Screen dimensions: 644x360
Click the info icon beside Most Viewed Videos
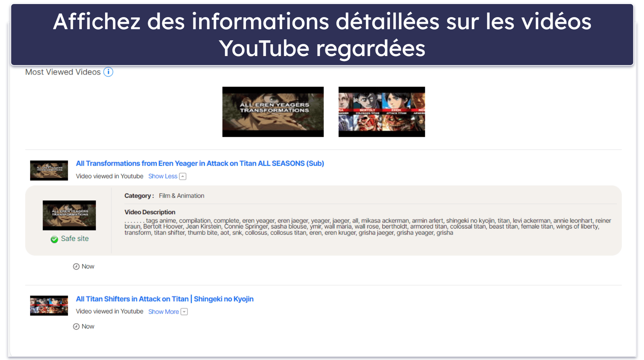pyautogui.click(x=108, y=72)
